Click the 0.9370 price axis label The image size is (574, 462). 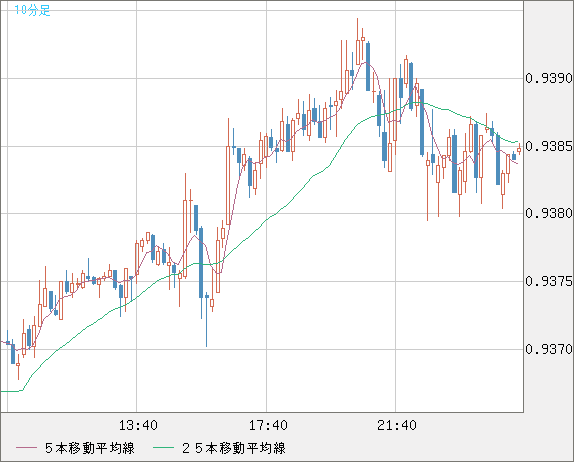[x=548, y=349]
